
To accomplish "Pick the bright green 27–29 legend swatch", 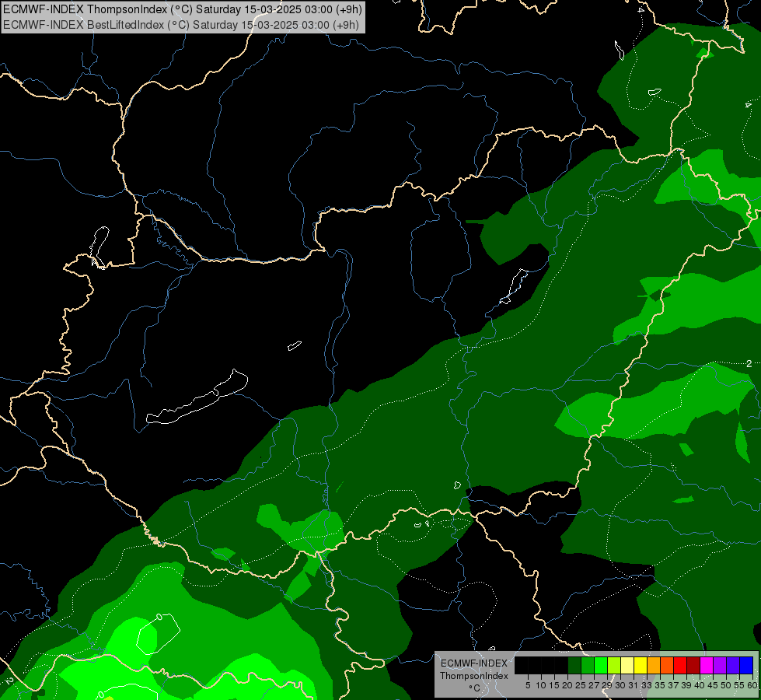I will 600,665.
